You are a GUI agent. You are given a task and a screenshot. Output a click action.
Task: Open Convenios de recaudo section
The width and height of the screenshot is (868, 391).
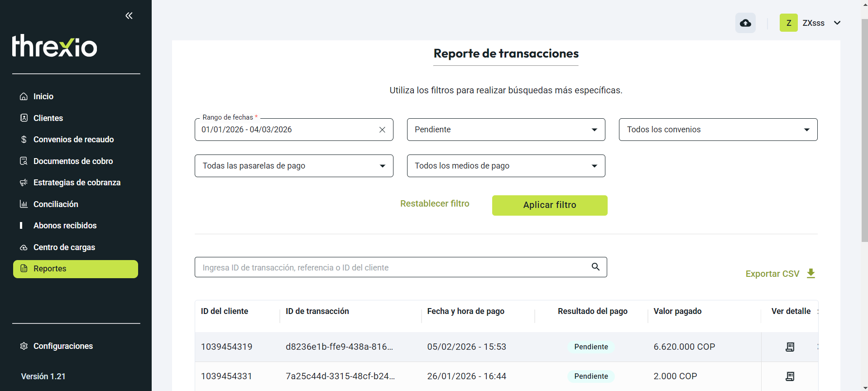(73, 140)
